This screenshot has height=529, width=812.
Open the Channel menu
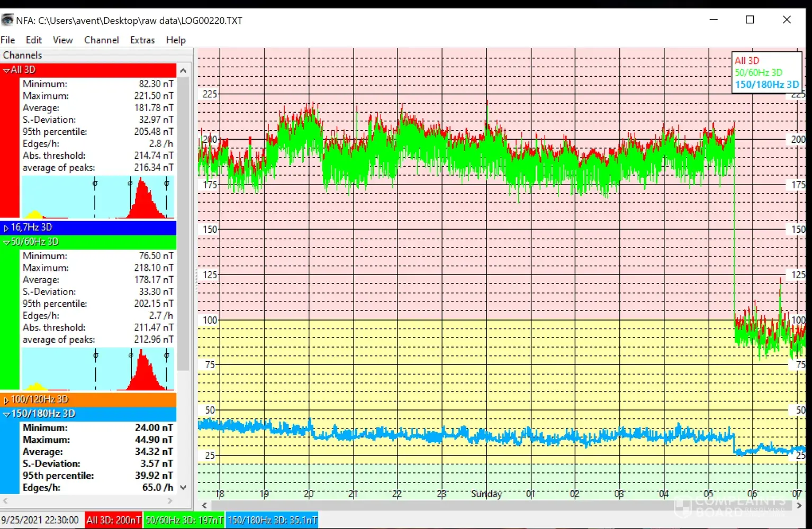[101, 40]
